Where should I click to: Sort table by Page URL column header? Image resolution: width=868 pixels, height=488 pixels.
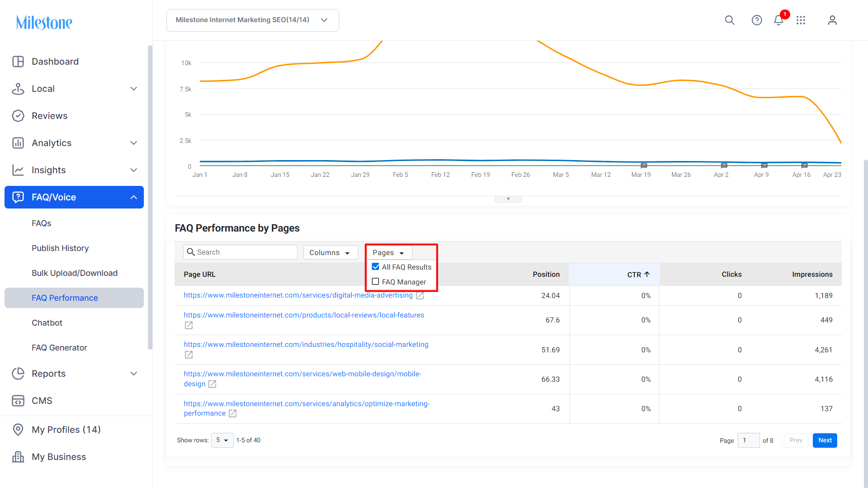pyautogui.click(x=199, y=275)
